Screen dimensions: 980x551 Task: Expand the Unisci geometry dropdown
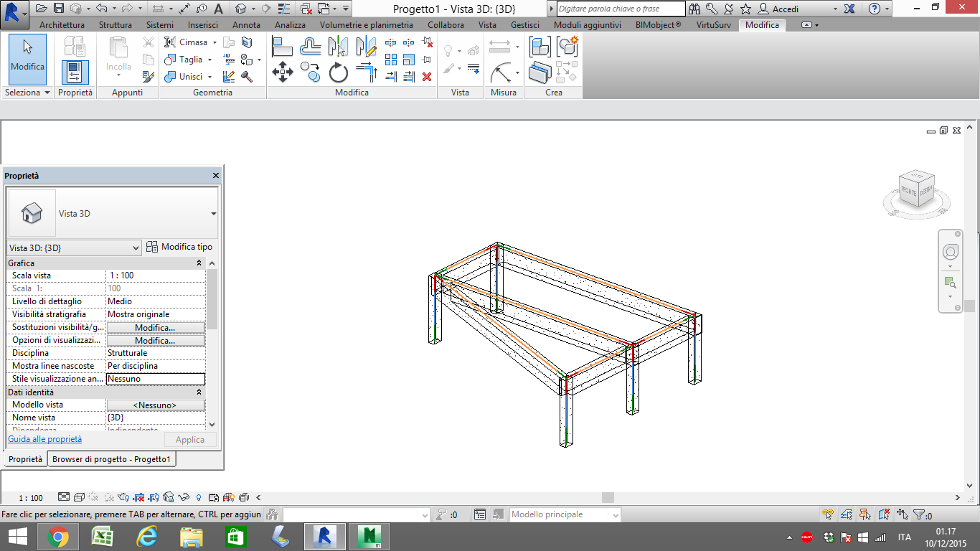[210, 77]
